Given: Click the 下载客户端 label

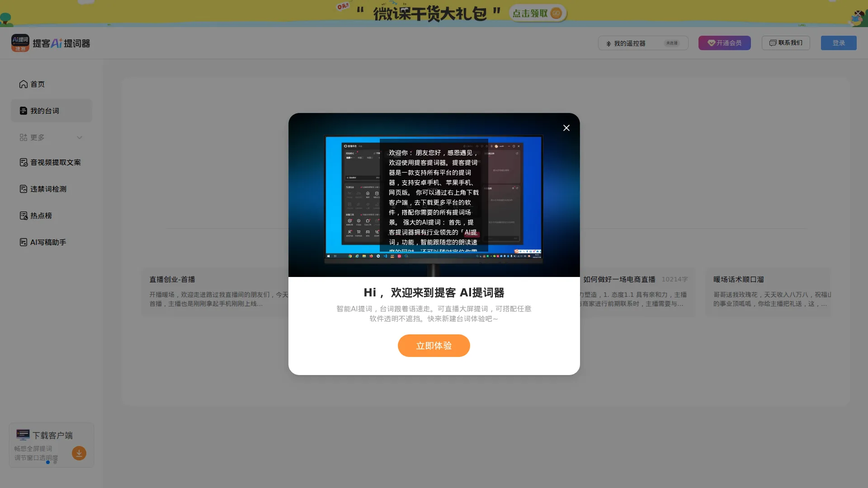Looking at the screenshot, I should click(52, 436).
